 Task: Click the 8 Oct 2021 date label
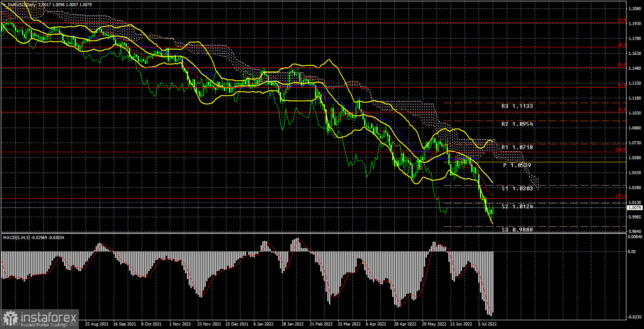click(x=152, y=324)
